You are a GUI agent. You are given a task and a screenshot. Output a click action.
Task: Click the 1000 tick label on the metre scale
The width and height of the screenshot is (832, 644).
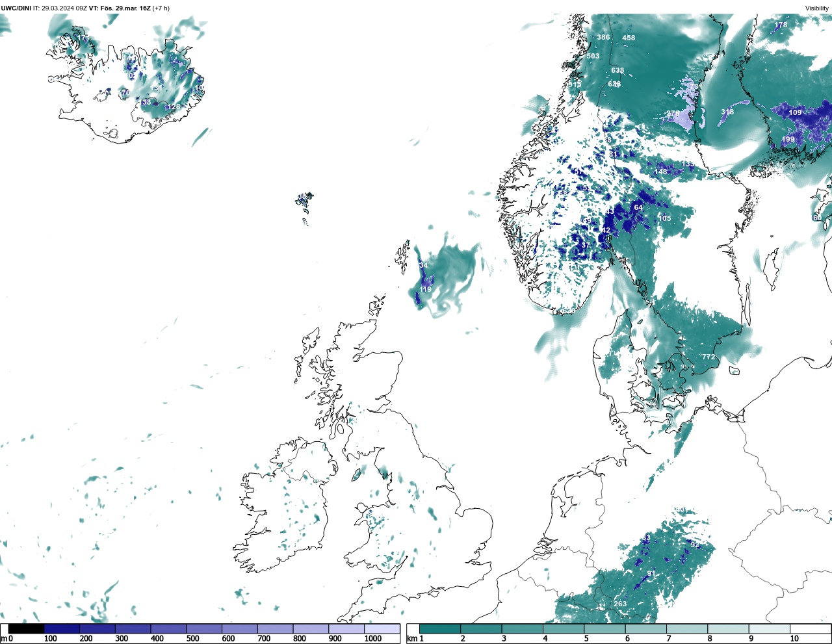click(x=373, y=639)
